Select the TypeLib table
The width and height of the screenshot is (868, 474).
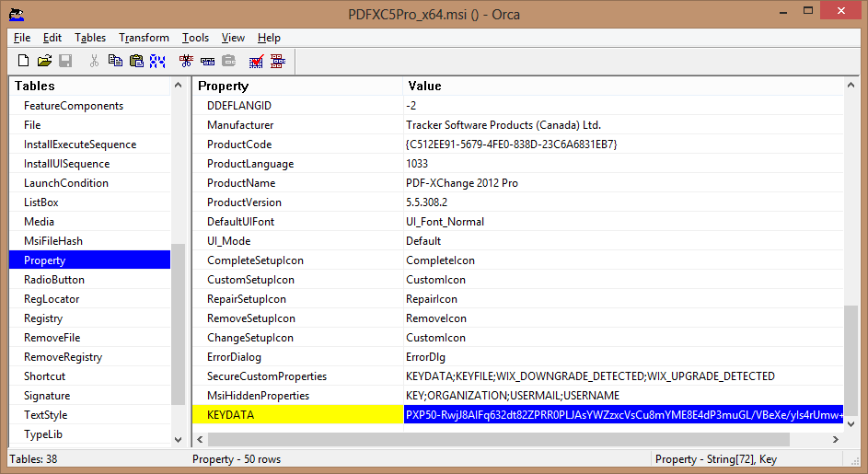tap(89, 434)
